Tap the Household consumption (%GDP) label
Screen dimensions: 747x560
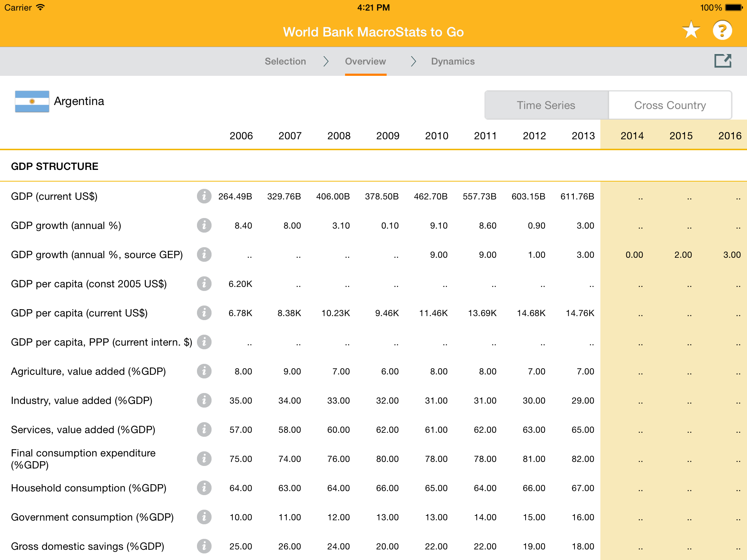(x=89, y=488)
